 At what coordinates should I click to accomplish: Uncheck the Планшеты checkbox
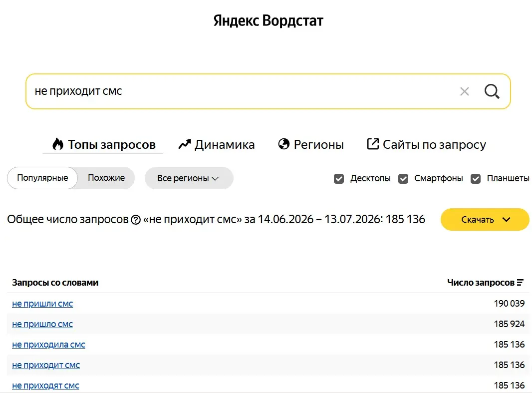[476, 178]
